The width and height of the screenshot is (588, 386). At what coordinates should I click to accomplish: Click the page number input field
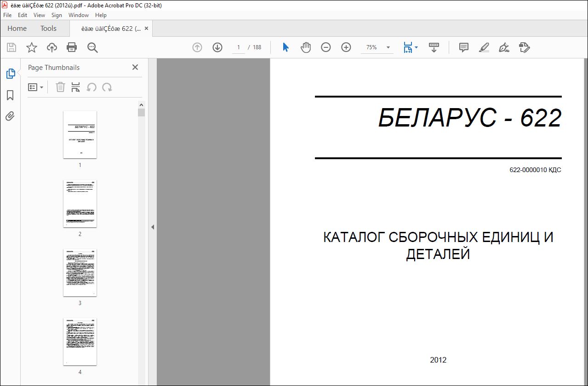239,47
